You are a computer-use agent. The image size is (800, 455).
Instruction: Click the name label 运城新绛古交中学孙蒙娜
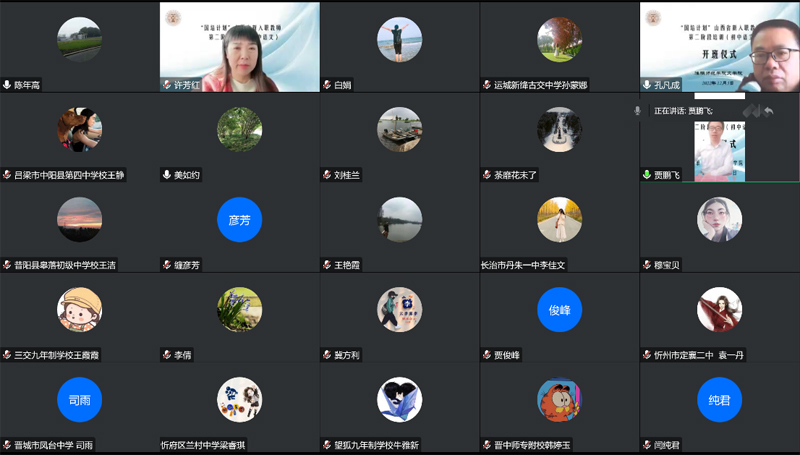point(529,86)
